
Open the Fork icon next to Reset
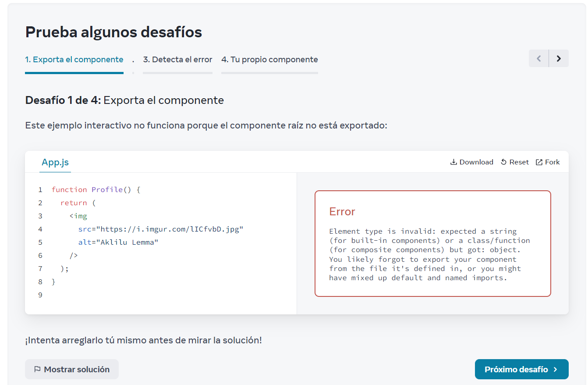click(x=538, y=162)
